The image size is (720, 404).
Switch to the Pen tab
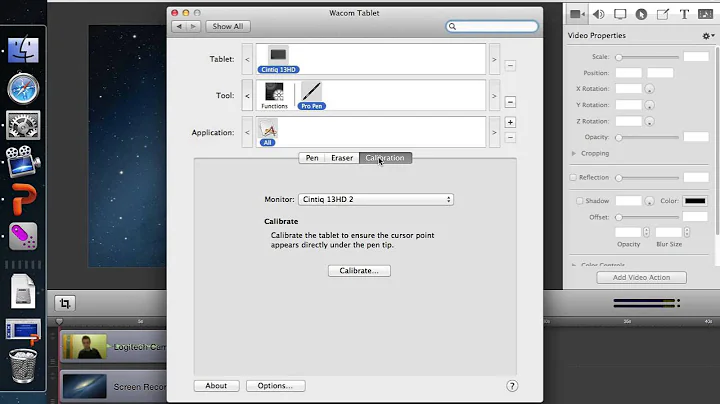(x=312, y=158)
